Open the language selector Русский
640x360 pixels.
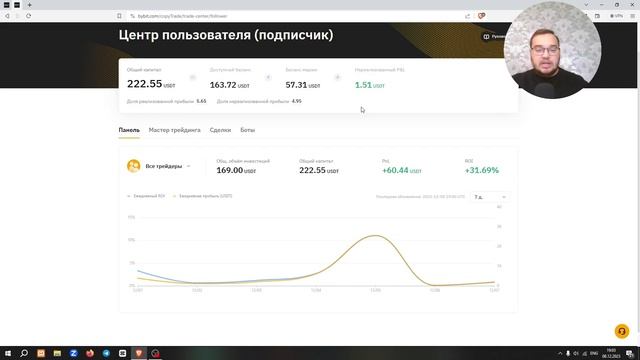494,36
